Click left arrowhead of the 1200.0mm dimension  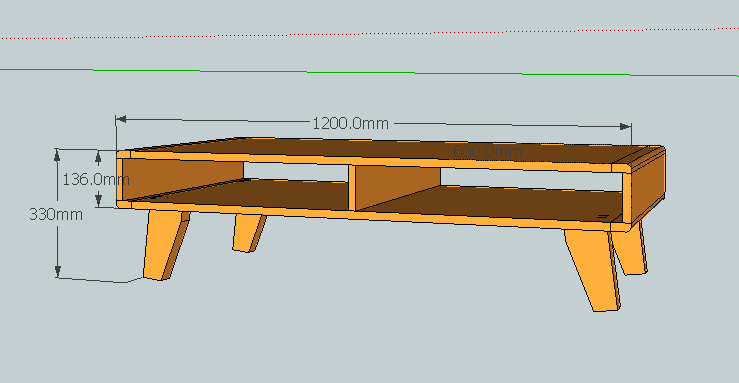121,119
